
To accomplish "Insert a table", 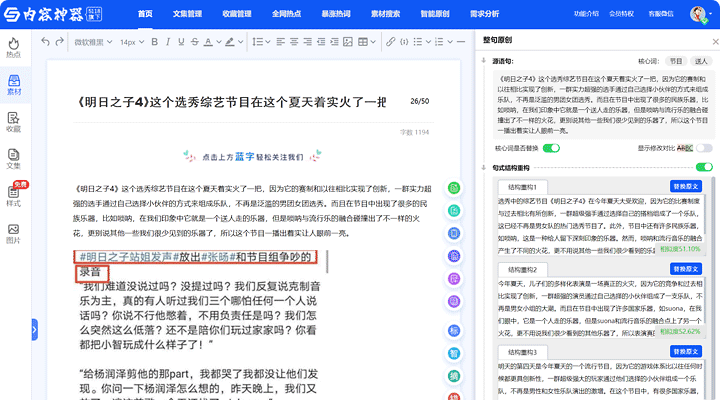I will point(363,42).
